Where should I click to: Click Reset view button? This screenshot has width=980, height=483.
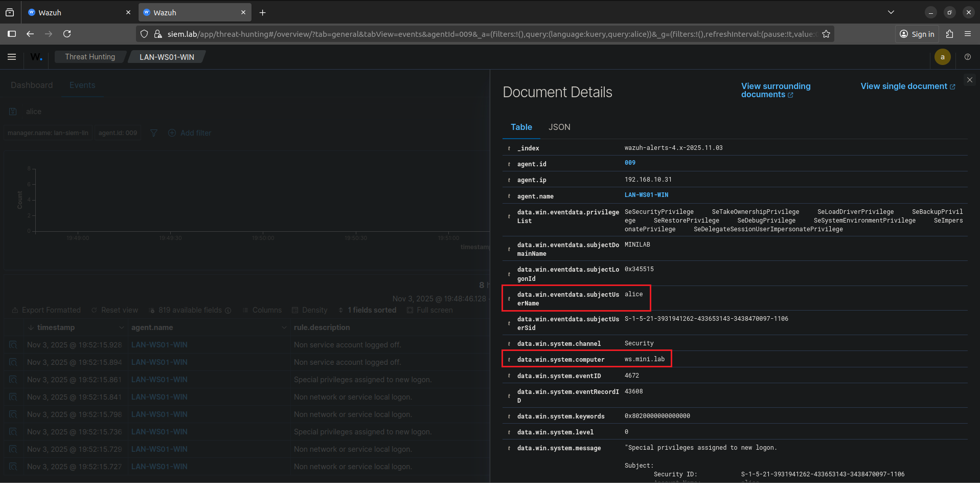(115, 310)
